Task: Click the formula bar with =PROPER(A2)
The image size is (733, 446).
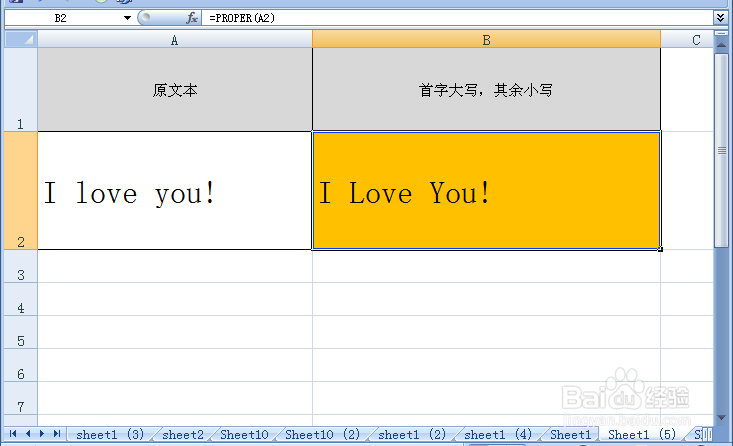Action: pos(458,18)
